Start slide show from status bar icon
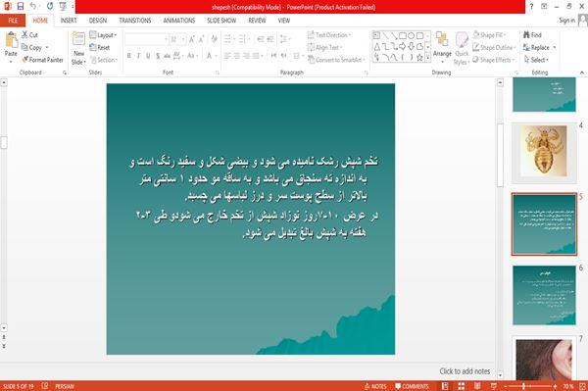The image size is (588, 391). tap(494, 386)
